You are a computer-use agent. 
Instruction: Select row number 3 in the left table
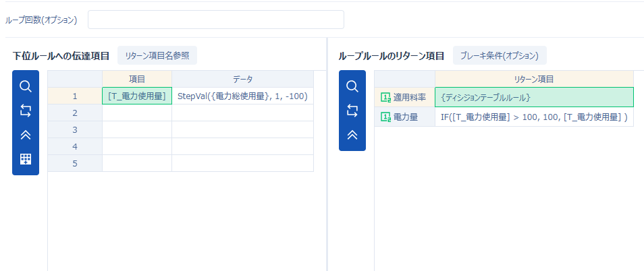[x=75, y=129]
